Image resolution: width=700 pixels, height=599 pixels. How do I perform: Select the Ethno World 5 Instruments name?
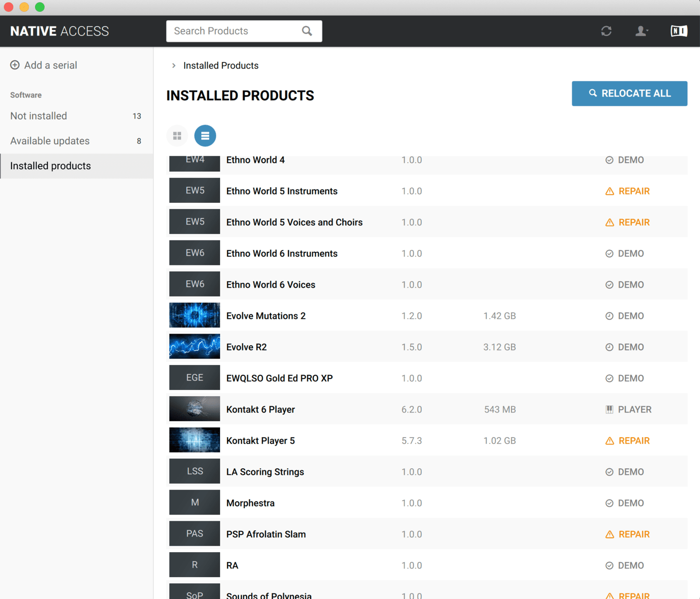282,191
